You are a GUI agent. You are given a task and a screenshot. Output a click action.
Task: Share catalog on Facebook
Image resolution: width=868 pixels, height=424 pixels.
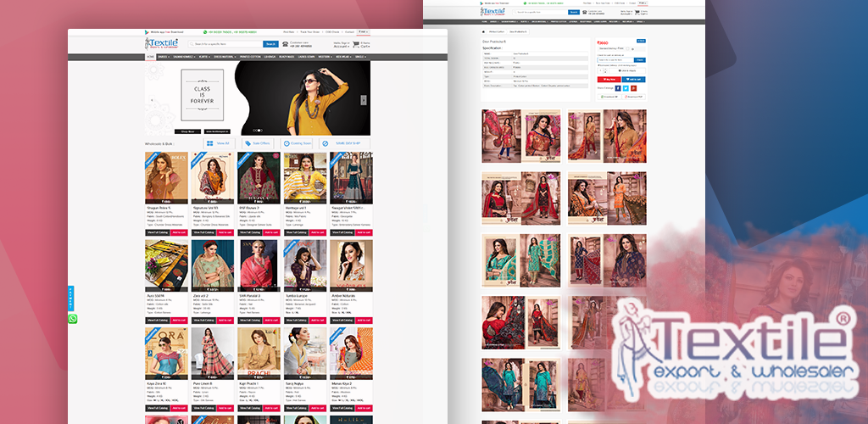(x=618, y=88)
